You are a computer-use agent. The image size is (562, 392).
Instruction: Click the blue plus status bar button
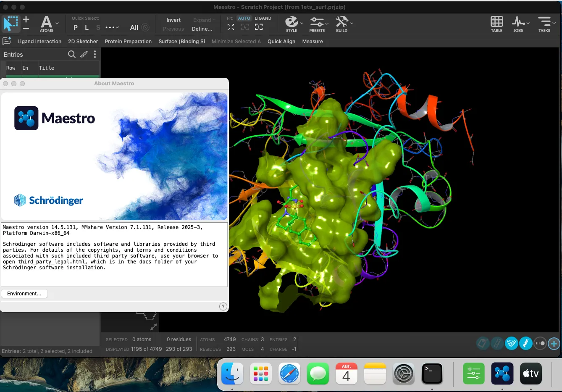(554, 344)
